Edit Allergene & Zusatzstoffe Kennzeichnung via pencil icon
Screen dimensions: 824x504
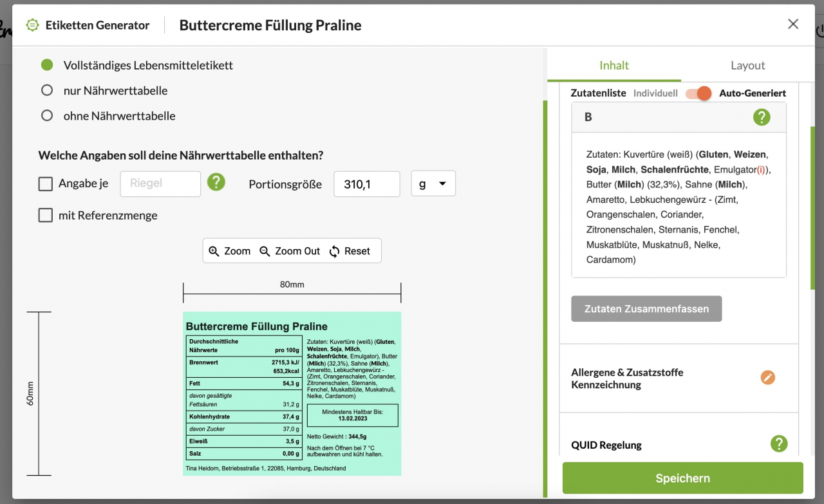click(767, 378)
